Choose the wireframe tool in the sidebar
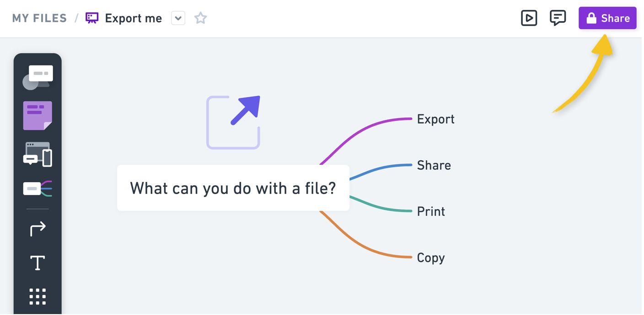This screenshot has height=315, width=644. 38,154
